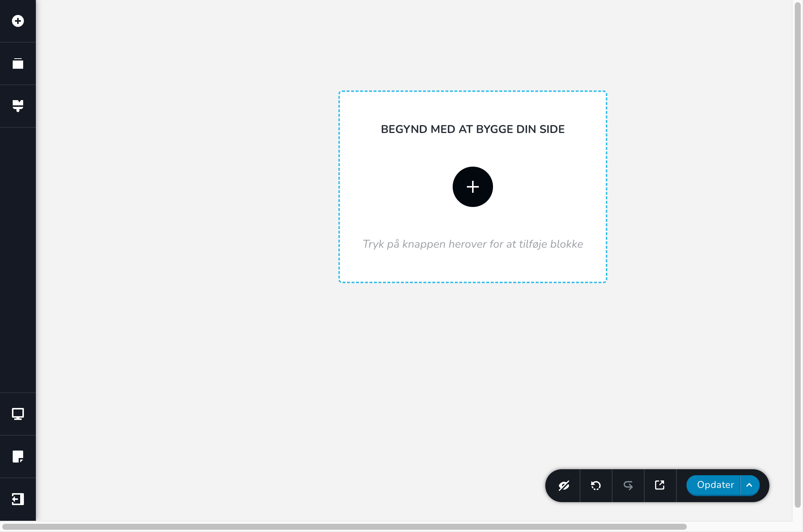Click the redo arrow icon
The height and width of the screenshot is (532, 803).
(x=628, y=486)
